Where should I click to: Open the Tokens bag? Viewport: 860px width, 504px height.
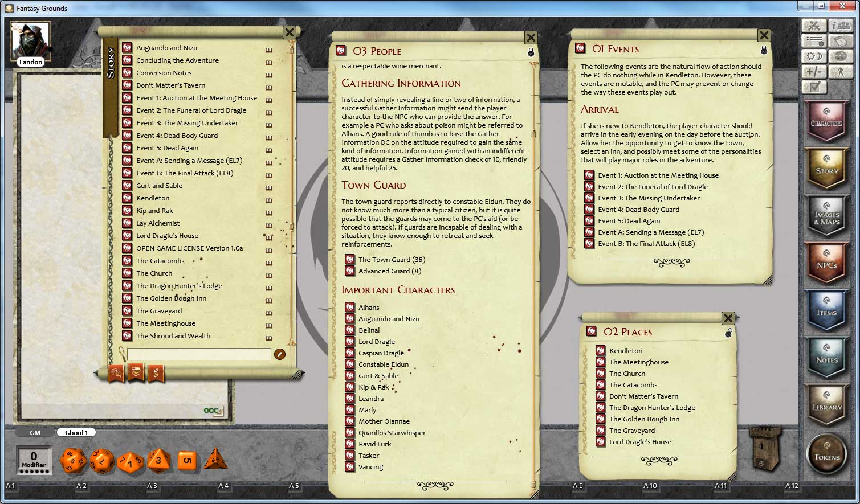[827, 454]
